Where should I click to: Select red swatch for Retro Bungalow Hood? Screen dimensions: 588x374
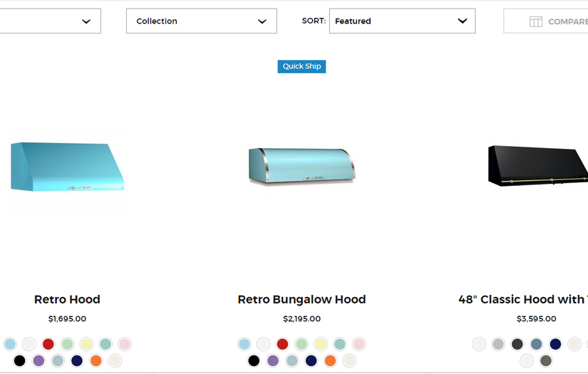(x=282, y=344)
